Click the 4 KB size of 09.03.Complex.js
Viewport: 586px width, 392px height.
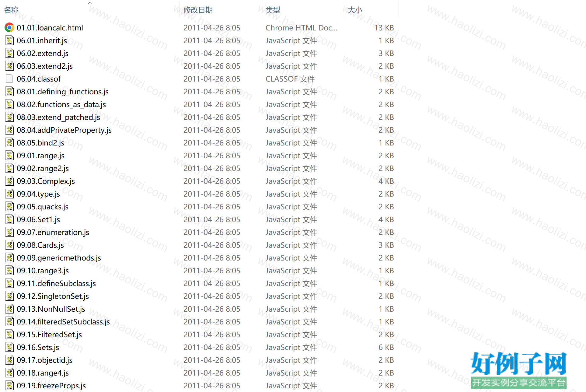click(386, 181)
